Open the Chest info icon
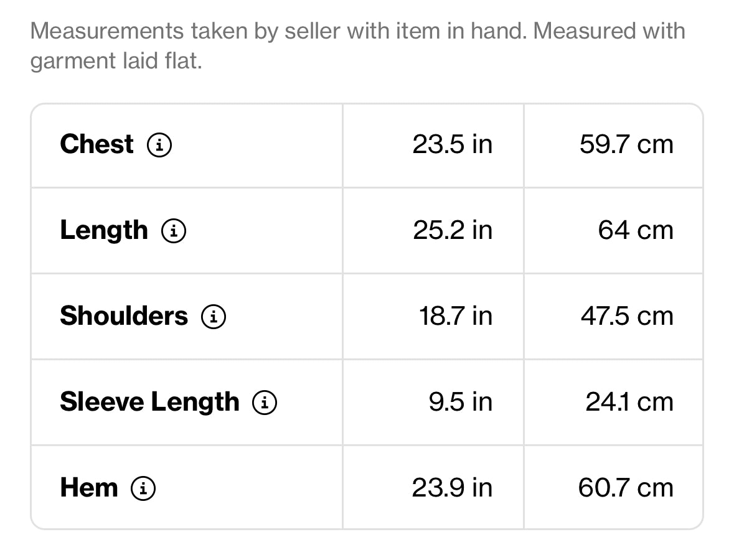The image size is (734, 560). [159, 144]
